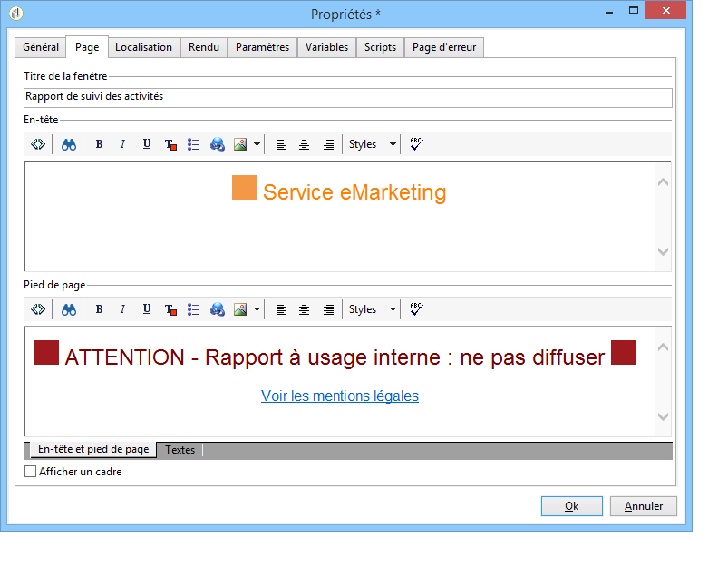
Task: Insert hyperlink using header globe icon
Action: pos(218,144)
